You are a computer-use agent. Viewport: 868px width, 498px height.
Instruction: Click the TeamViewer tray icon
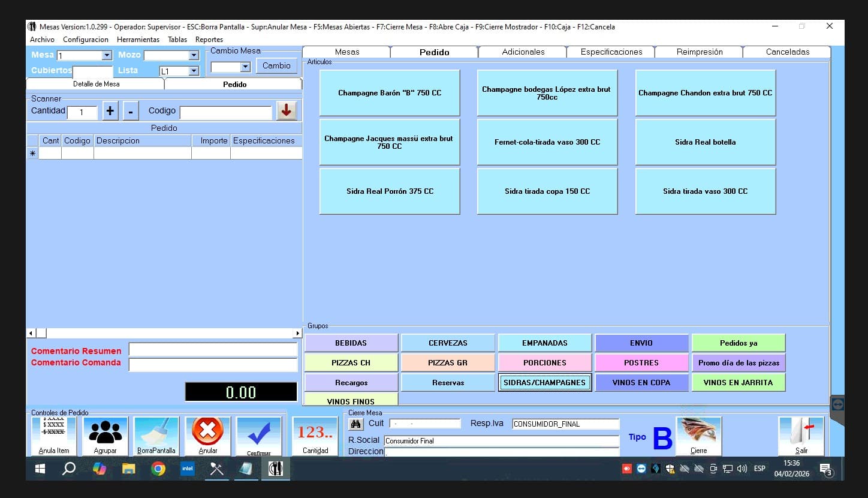click(641, 469)
